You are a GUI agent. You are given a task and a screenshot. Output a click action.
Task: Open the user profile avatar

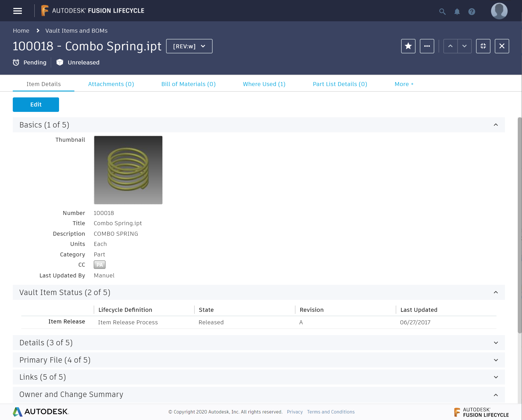[x=499, y=11]
